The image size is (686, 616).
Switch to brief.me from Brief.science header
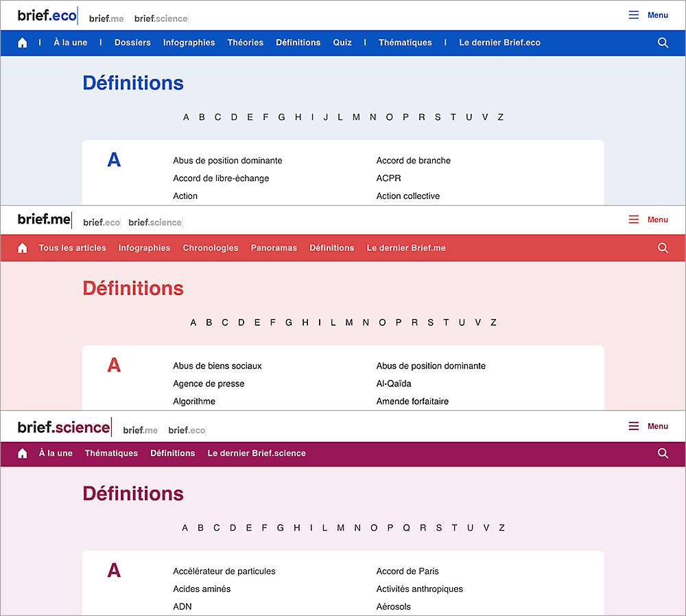(x=141, y=430)
